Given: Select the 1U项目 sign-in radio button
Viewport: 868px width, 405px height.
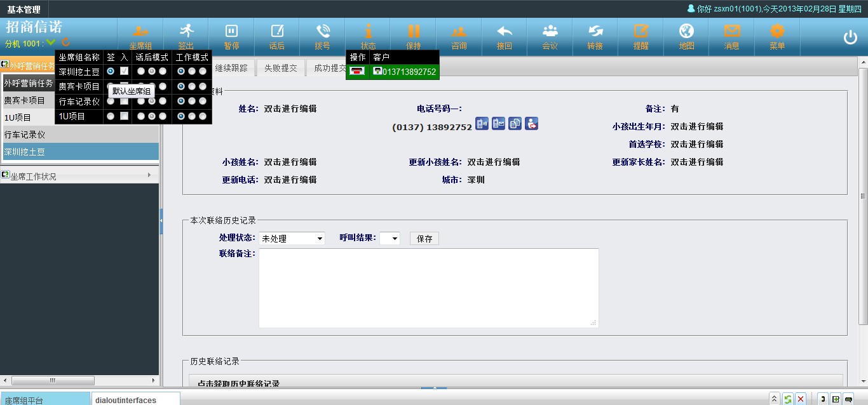Looking at the screenshot, I should [x=111, y=116].
